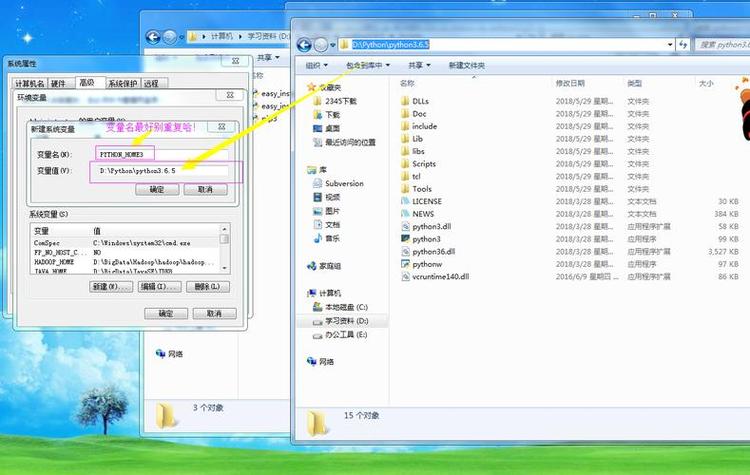
Task: Click Forward arrow in python3.6.5 window
Action: coord(321,44)
